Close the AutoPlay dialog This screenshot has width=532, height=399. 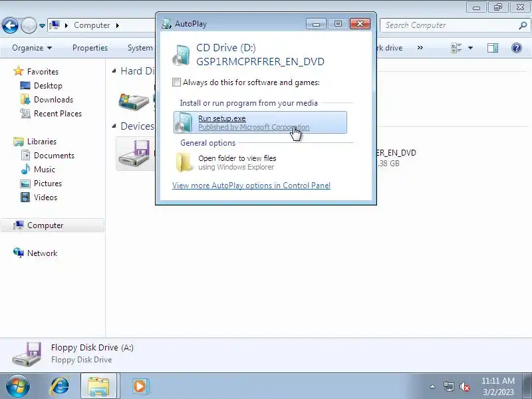pos(360,23)
